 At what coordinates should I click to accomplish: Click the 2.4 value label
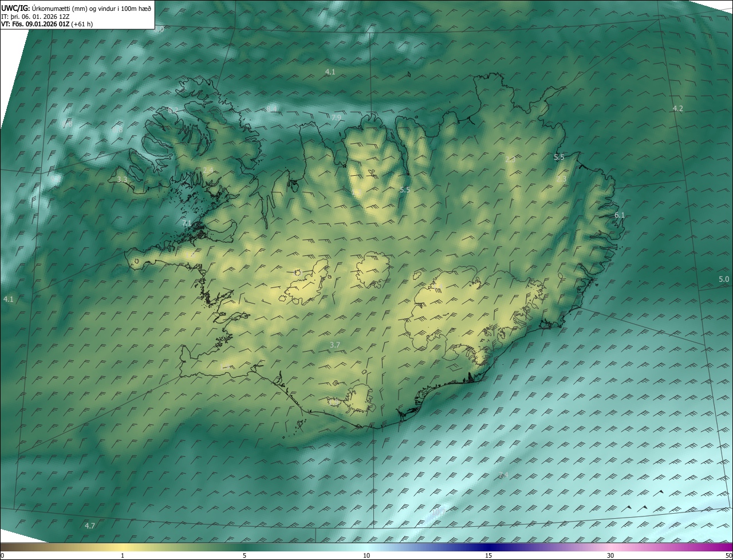(x=208, y=170)
